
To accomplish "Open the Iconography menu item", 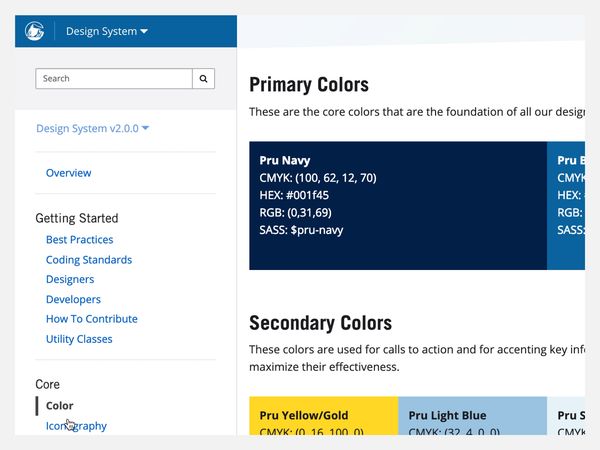I will [x=76, y=426].
